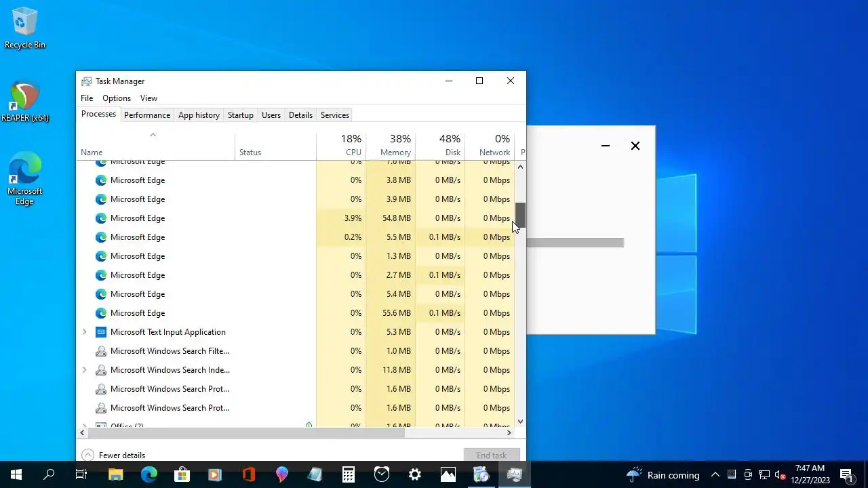Open the Options menu
Image resolution: width=868 pixels, height=488 pixels.
(117, 98)
